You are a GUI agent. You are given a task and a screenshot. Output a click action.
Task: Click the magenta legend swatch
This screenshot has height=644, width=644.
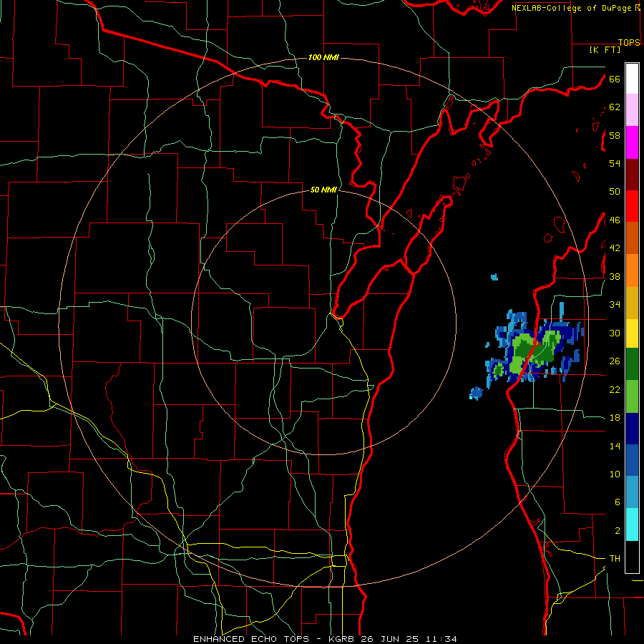tap(632, 142)
